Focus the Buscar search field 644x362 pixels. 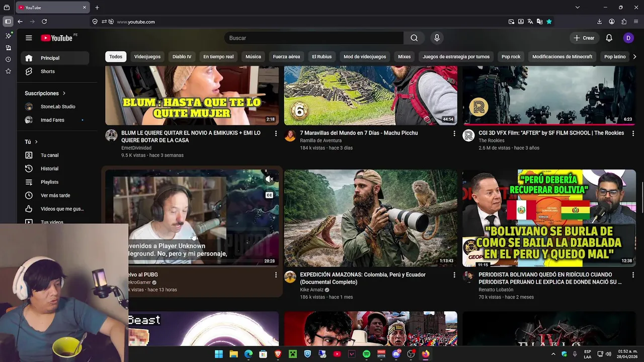coord(314,38)
